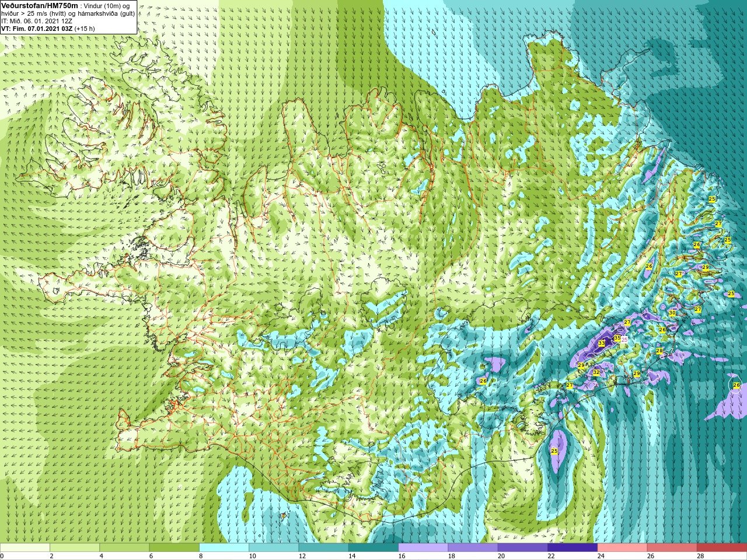Viewport: 747px width, 560px height.
Task: Click the legend scale label "16"
Action: 402,556
